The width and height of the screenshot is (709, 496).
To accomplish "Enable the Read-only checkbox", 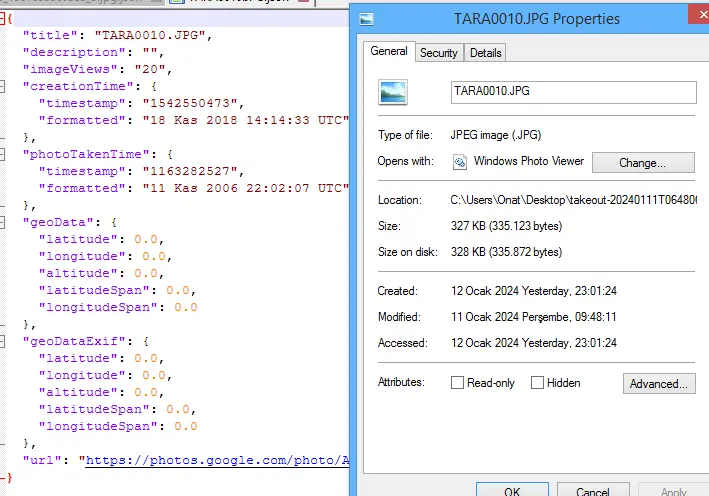I will point(457,383).
